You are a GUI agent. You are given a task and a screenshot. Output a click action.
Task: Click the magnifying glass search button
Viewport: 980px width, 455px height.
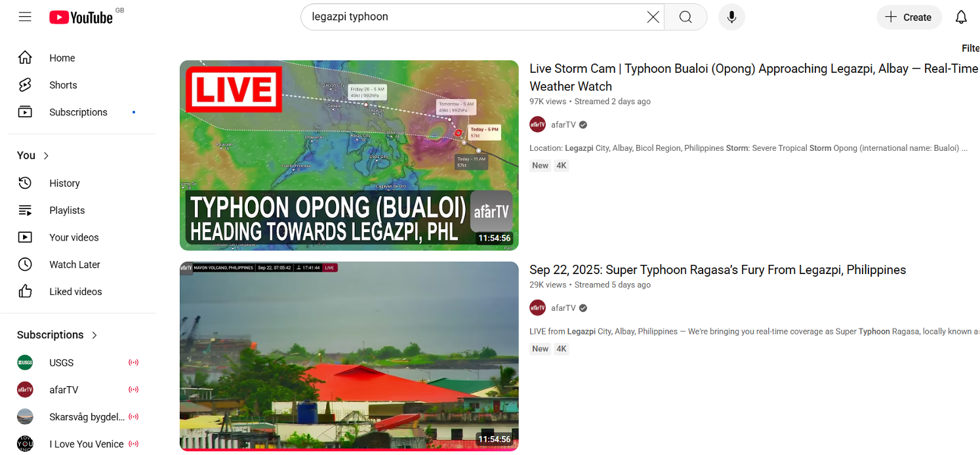tap(685, 17)
